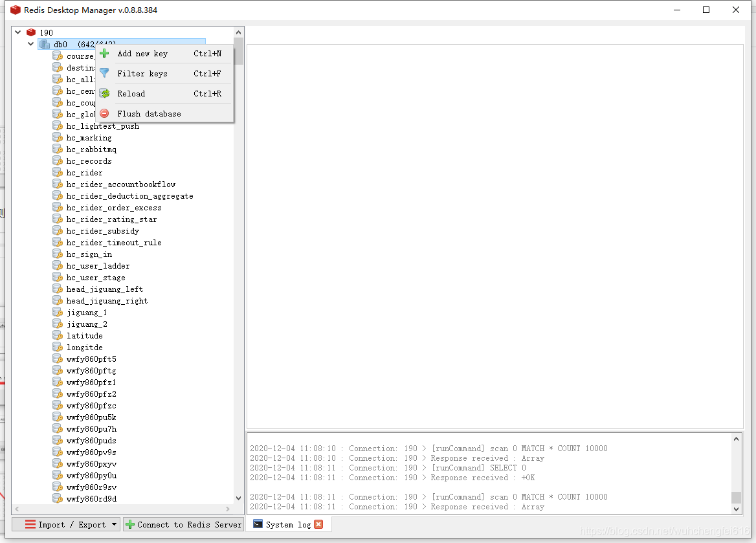Click the key tree scroll right arrow
The image size is (756, 543).
(x=228, y=509)
